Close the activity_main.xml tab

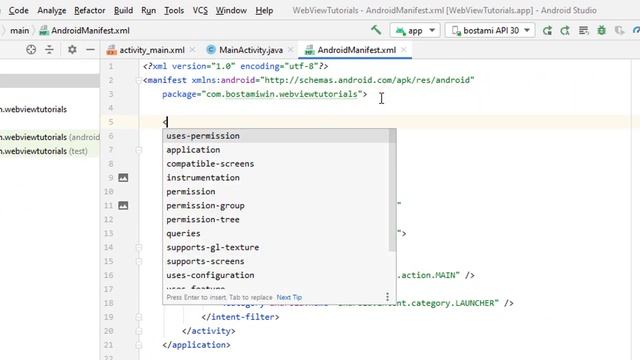coord(192,50)
